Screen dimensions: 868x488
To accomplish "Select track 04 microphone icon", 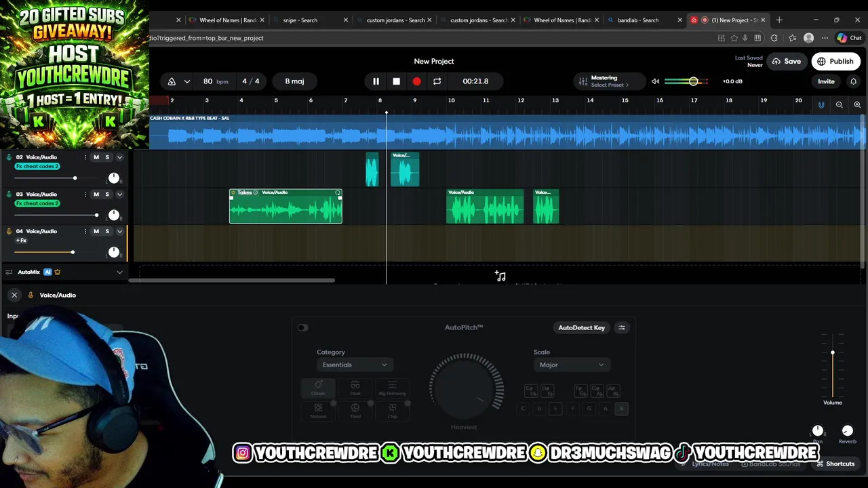I will point(9,231).
